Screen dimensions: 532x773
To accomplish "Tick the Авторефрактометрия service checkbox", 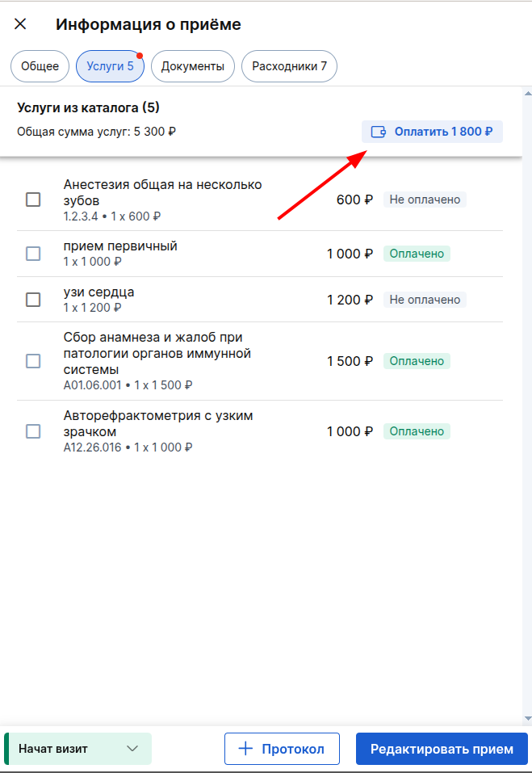I will coord(33,431).
